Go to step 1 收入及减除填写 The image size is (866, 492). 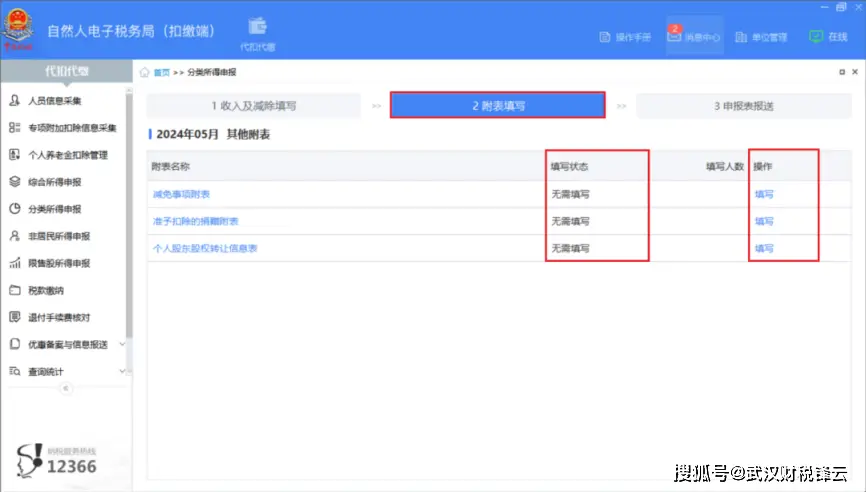coord(253,106)
